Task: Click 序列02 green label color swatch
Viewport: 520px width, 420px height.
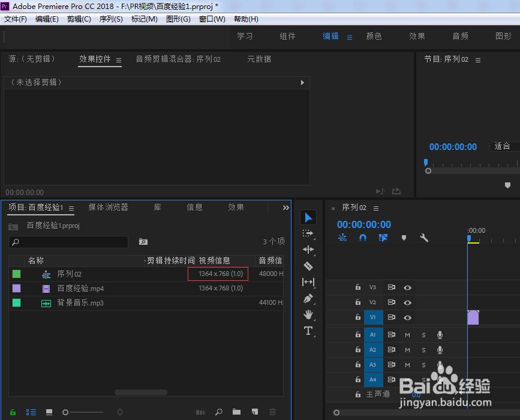Action: [16, 274]
